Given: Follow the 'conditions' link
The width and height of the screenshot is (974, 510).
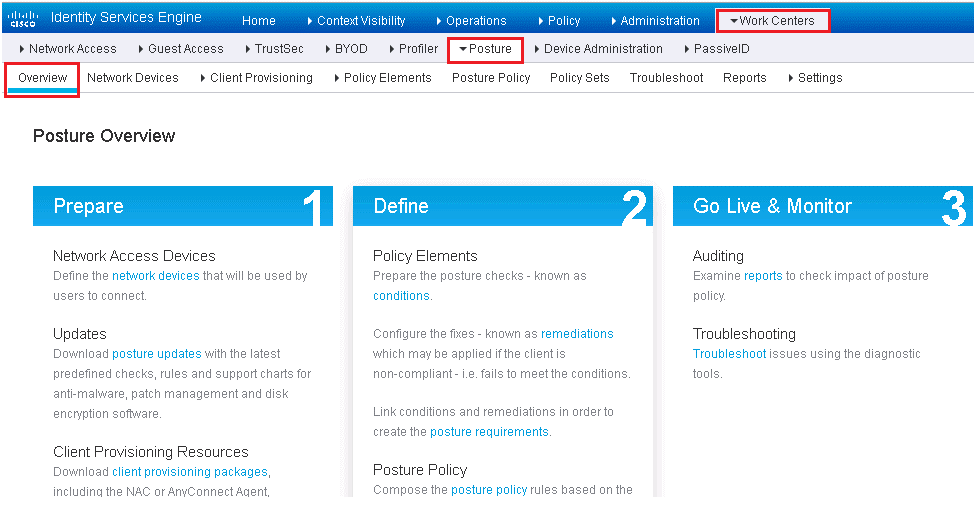Looking at the screenshot, I should [401, 296].
